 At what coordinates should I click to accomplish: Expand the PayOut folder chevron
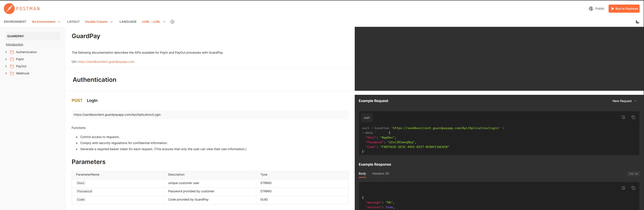pyautogui.click(x=6, y=66)
